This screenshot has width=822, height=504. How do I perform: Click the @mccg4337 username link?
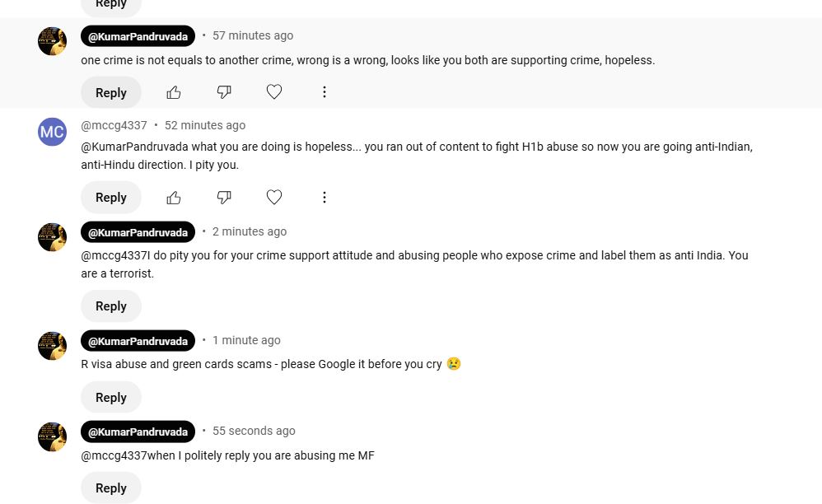pyautogui.click(x=114, y=125)
